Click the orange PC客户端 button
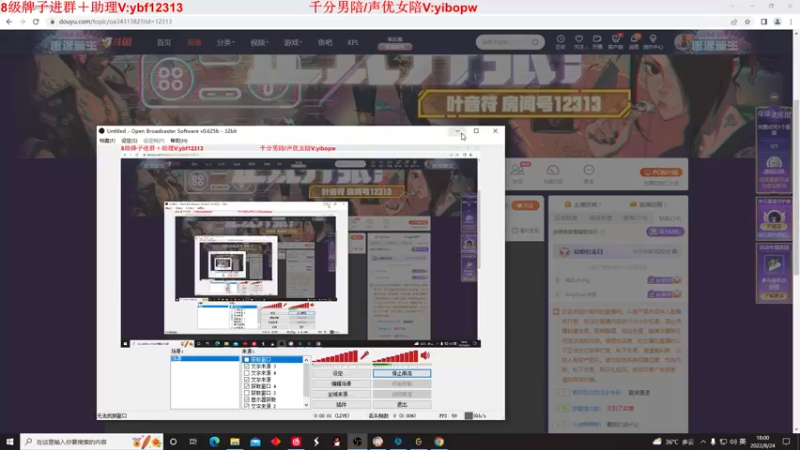800x450 pixels. [x=661, y=172]
